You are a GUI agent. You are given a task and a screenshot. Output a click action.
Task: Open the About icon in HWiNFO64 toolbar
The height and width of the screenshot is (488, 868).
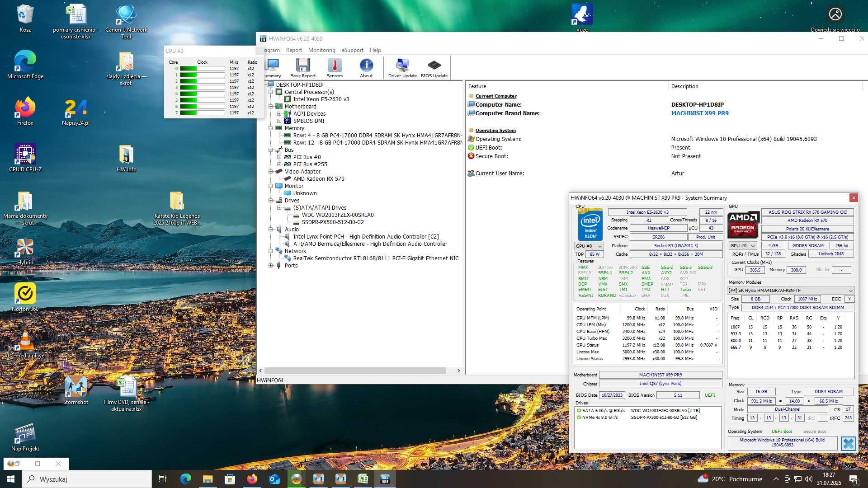tap(366, 68)
